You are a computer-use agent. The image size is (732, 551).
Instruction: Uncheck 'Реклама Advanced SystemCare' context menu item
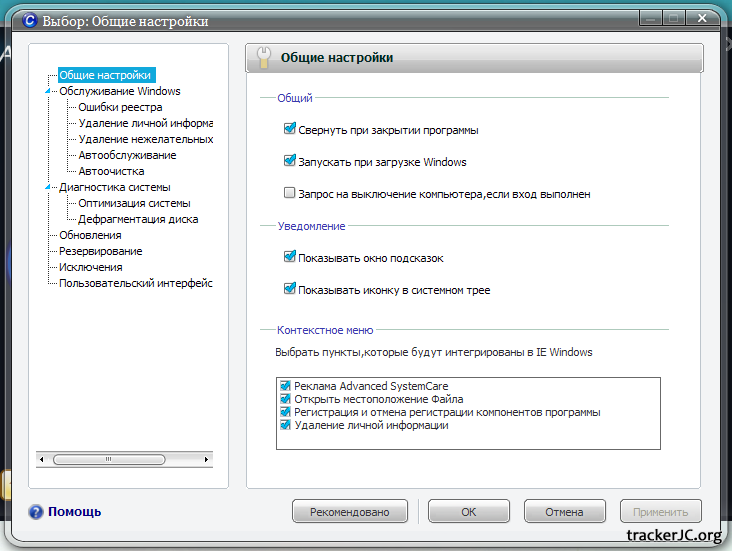pyautogui.click(x=286, y=386)
